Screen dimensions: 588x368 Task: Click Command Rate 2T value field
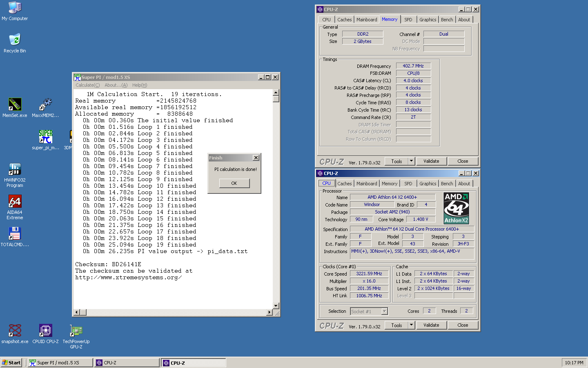point(413,117)
